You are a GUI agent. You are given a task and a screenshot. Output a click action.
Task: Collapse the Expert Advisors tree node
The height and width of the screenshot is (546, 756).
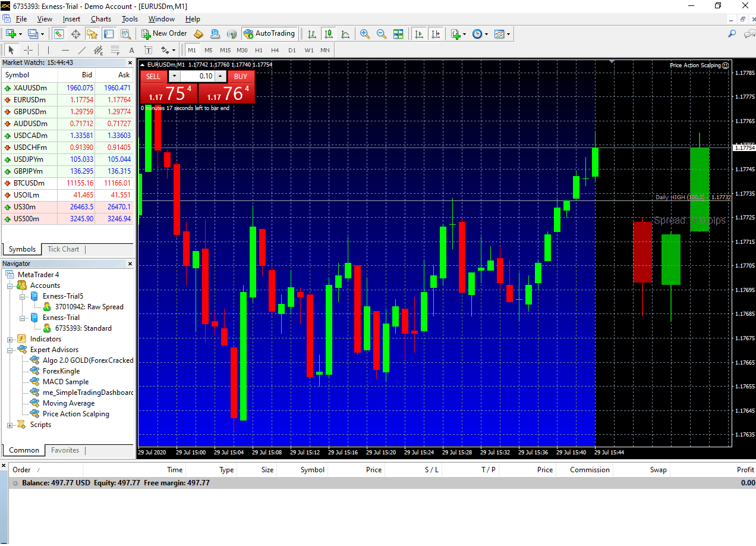click(x=10, y=350)
